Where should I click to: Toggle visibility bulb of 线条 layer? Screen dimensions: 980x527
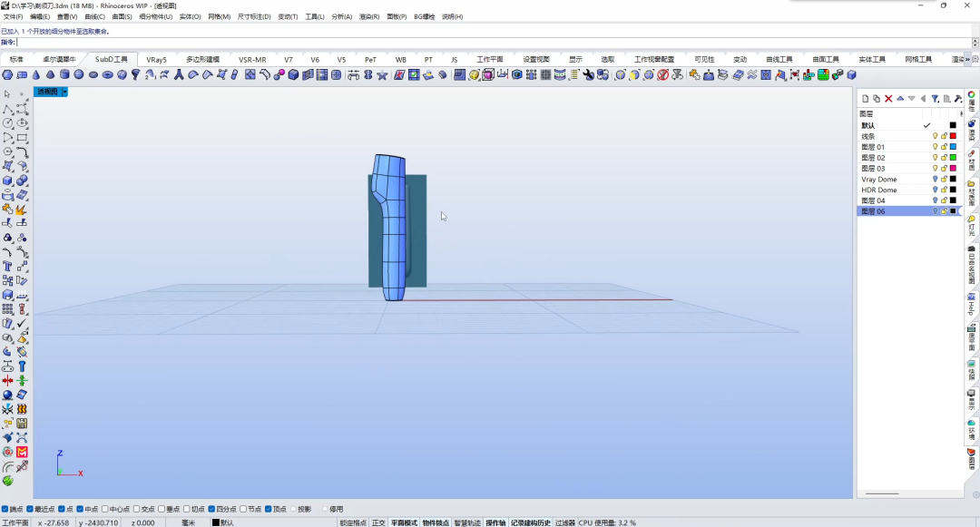935,136
